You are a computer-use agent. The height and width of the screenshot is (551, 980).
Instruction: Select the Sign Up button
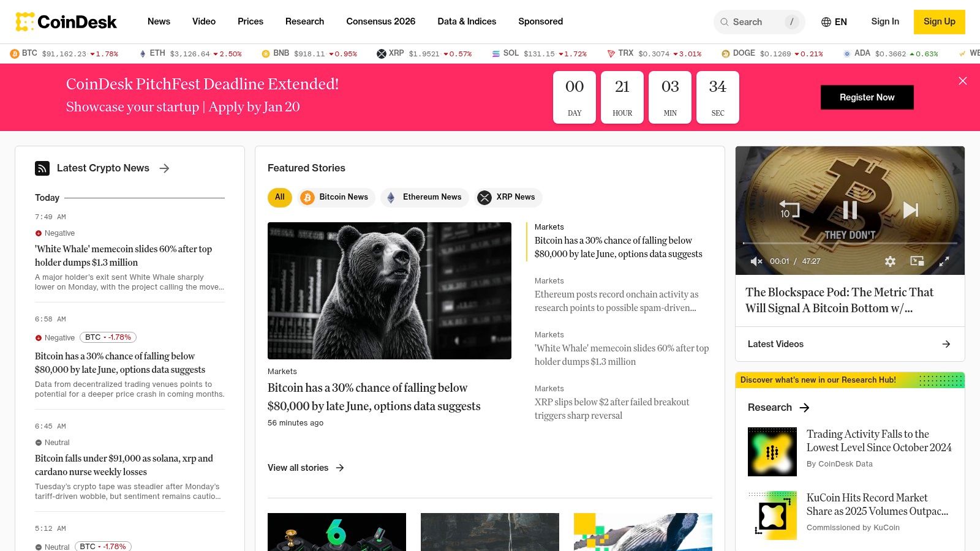click(x=939, y=21)
